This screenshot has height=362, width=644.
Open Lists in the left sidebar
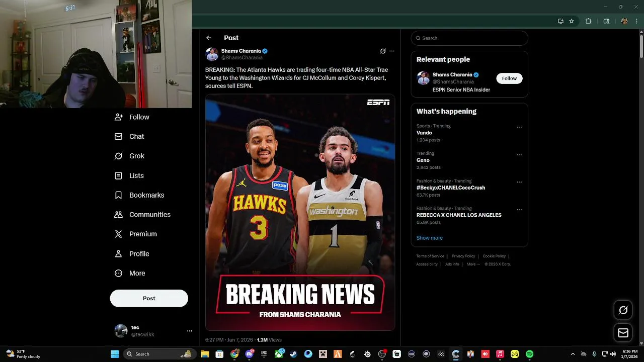click(129, 175)
